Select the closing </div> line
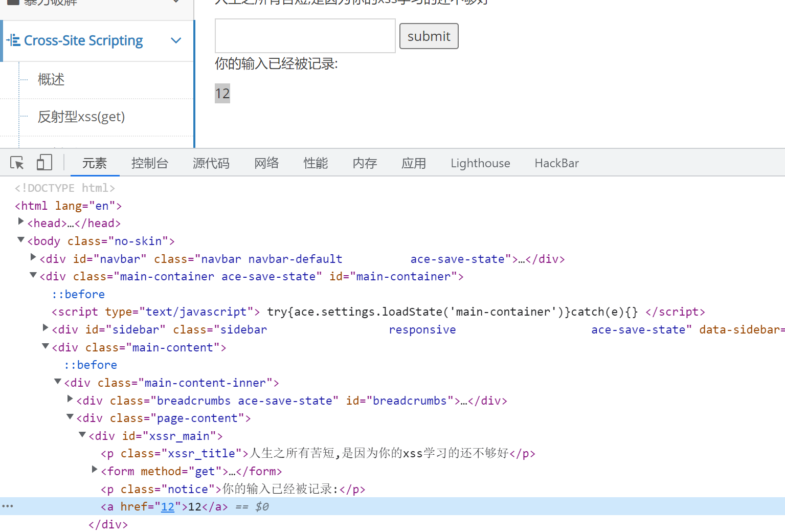785x532 pixels. click(108, 524)
